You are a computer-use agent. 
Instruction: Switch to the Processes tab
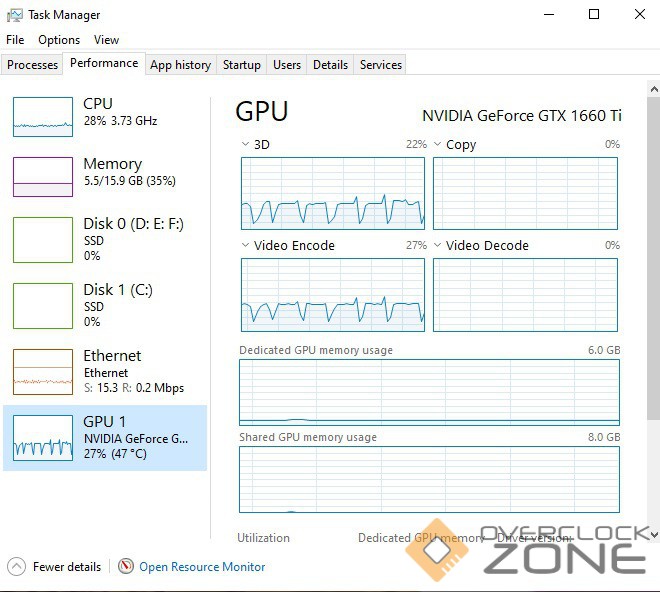point(33,65)
